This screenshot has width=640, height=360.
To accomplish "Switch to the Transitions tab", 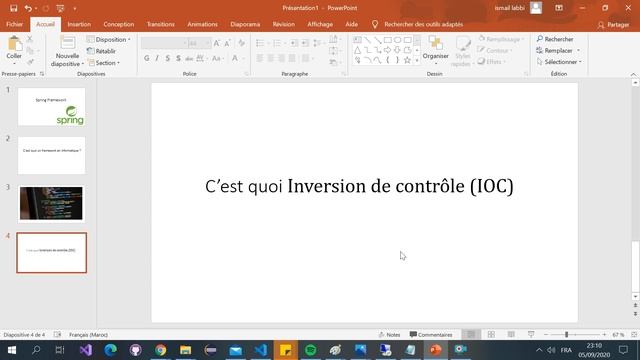I will 161,24.
